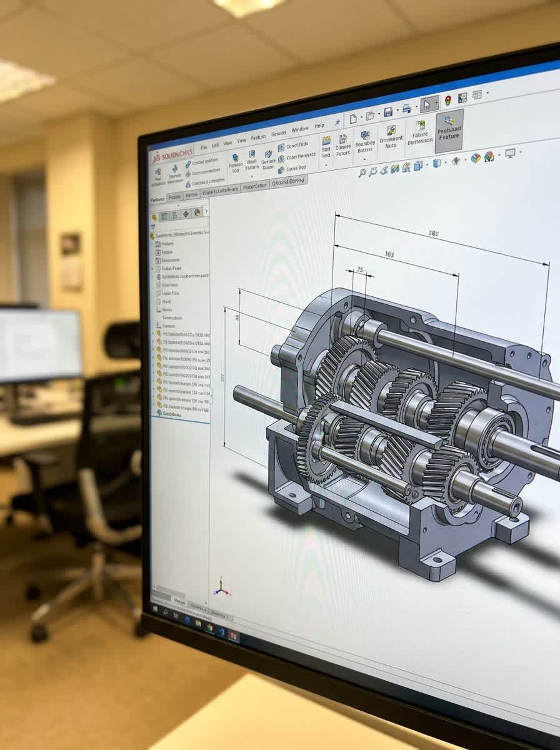Click the 'Fature' ribbon tool icon
Image resolution: width=560 pixels, height=750 pixels.
click(420, 125)
